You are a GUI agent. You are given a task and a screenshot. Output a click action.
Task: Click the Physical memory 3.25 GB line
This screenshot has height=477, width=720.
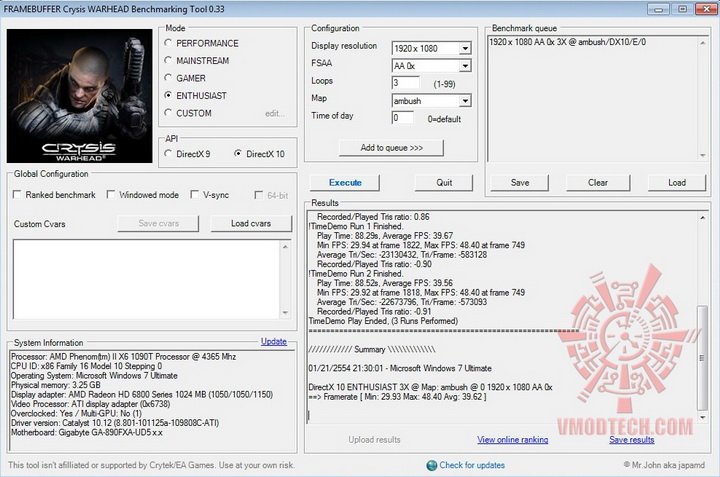point(56,385)
